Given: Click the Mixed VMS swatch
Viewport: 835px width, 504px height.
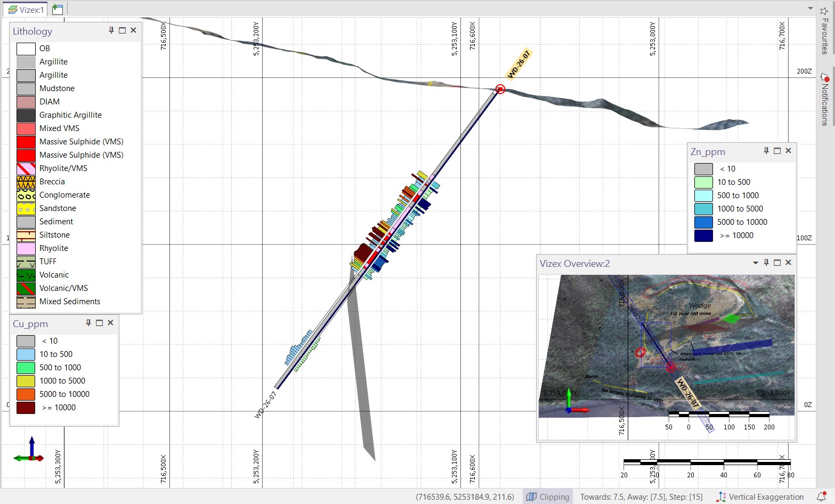Looking at the screenshot, I should 26,128.
